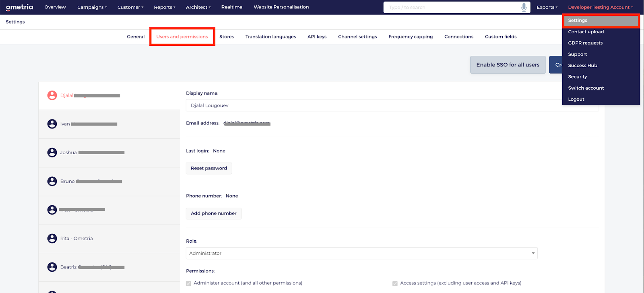Click the Ometria logo
Image resolution: width=644 pixels, height=293 pixels.
coord(19,7)
